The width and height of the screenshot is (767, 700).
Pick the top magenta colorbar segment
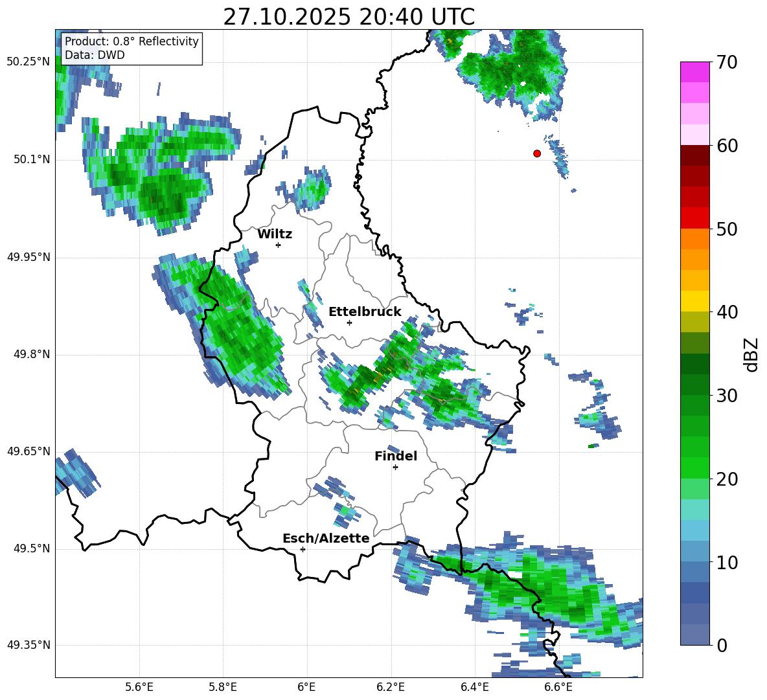[x=694, y=73]
